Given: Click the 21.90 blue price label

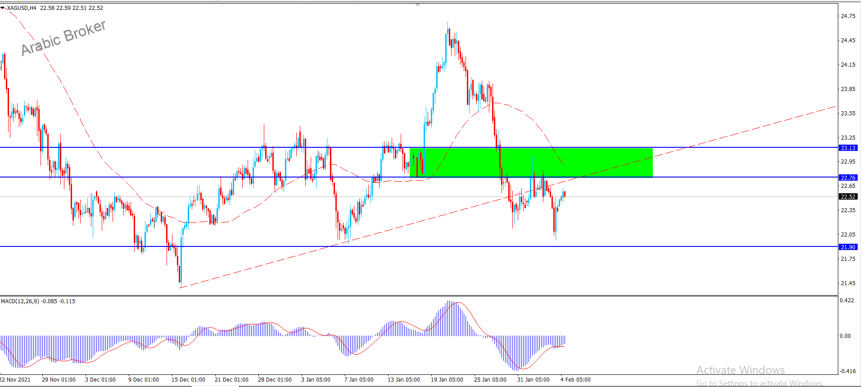Looking at the screenshot, I should click(x=848, y=247).
